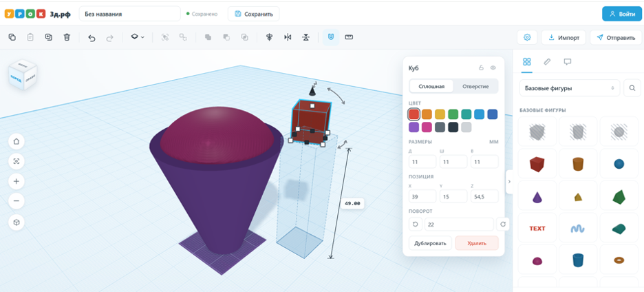Viewport: 644px width, 292px height.
Task: Undo the last action
Action: point(92,38)
